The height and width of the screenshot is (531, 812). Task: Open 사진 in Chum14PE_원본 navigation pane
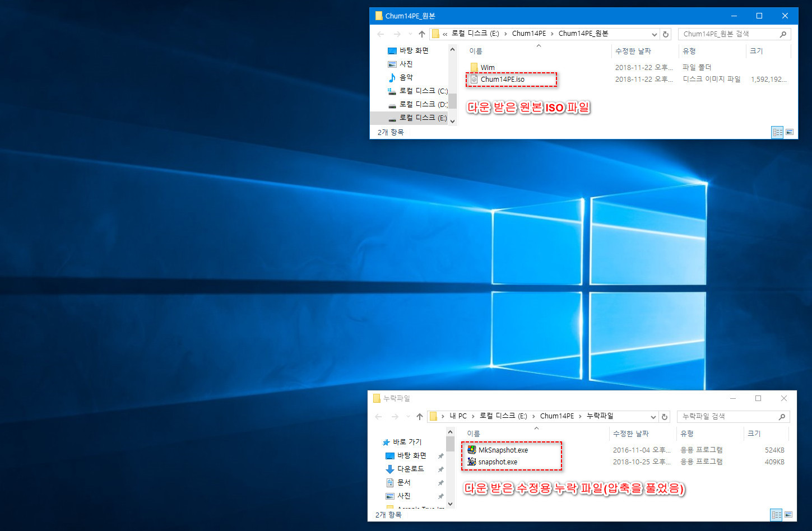pos(400,64)
